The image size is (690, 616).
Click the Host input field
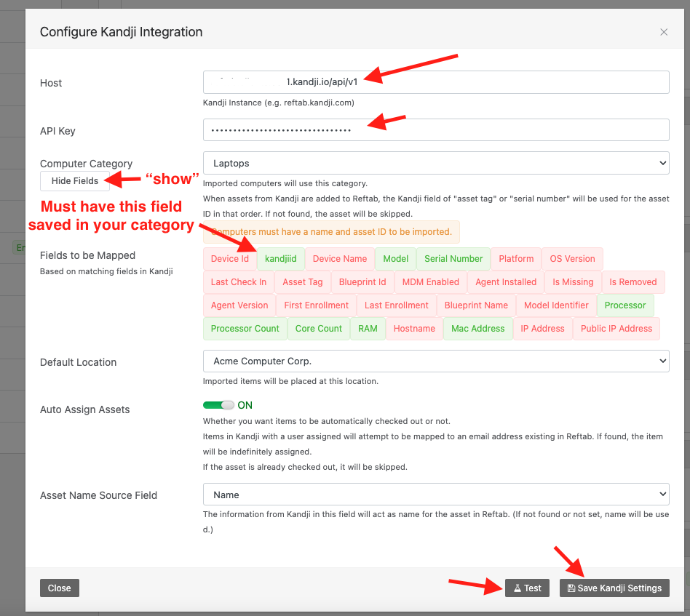(435, 81)
